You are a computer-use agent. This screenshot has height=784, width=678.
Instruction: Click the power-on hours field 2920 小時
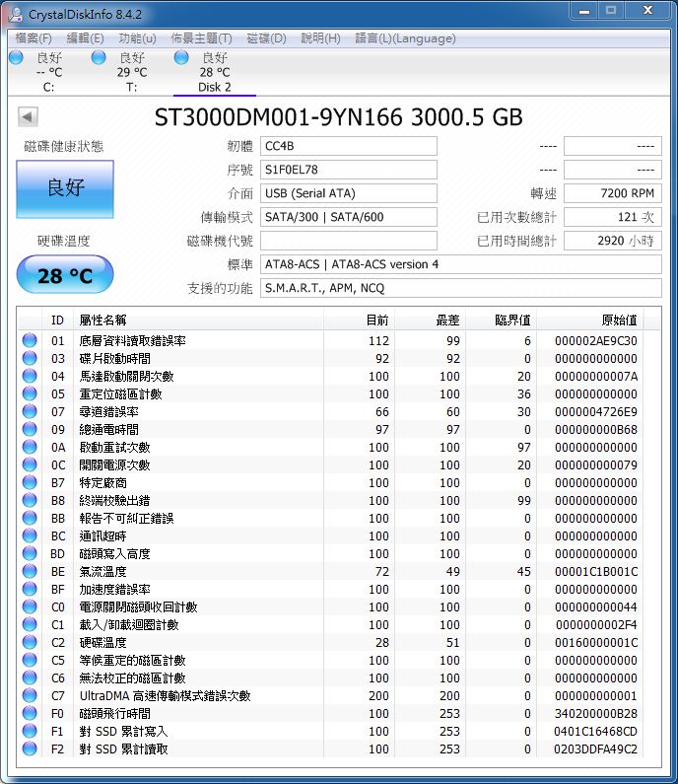[613, 241]
